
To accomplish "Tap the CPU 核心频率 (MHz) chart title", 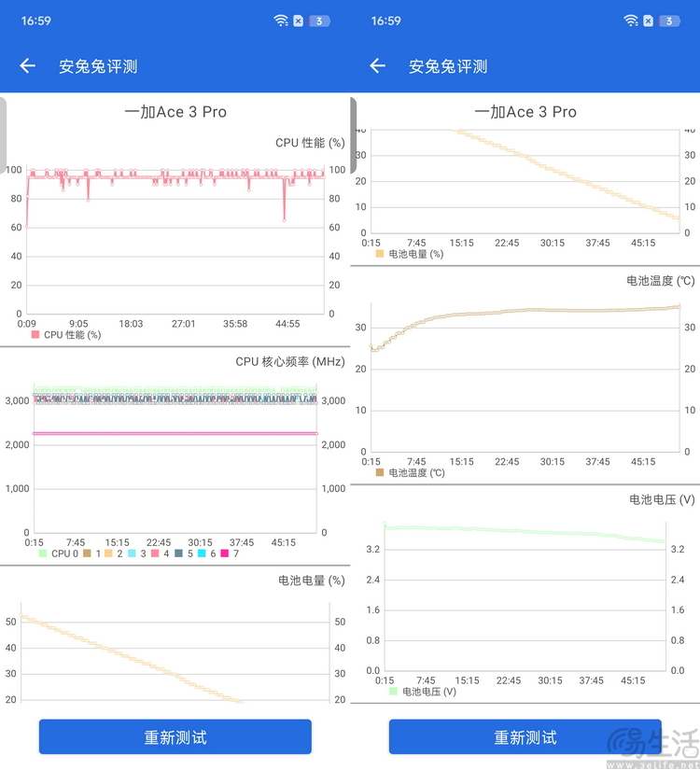I will tap(290, 362).
